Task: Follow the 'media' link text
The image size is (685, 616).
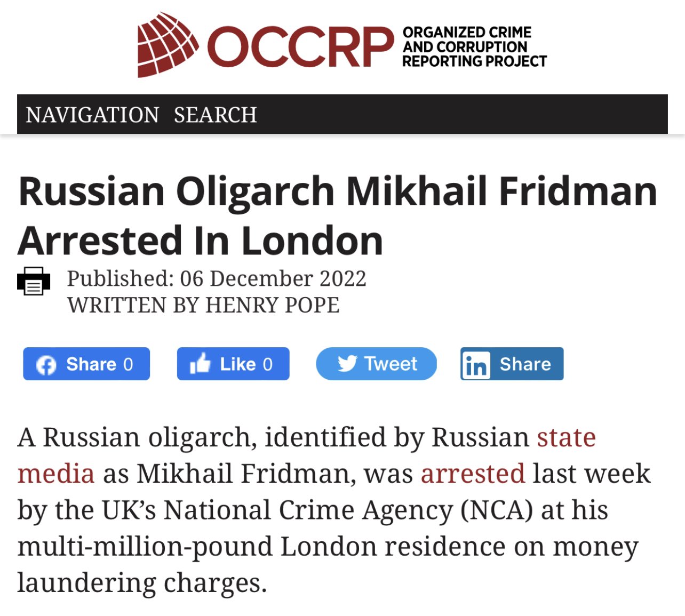Action: pyautogui.click(x=56, y=474)
